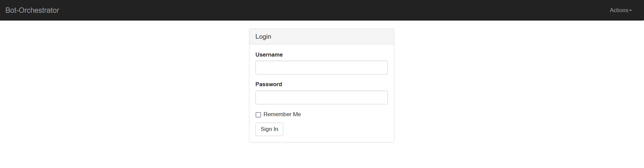Image resolution: width=644 pixels, height=168 pixels.
Task: Select the empty Password text box
Action: [x=321, y=98]
